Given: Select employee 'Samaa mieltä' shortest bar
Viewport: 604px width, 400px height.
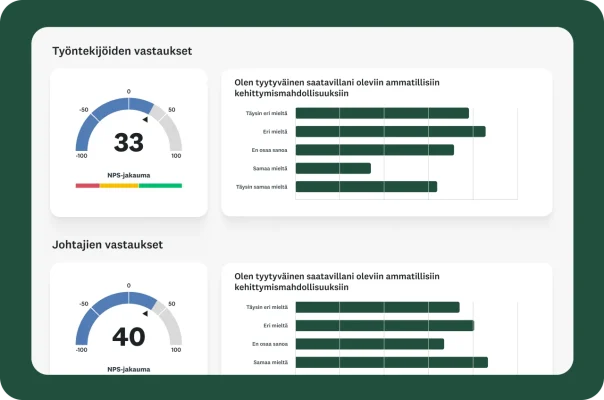Looking at the screenshot, I should 333,168.
